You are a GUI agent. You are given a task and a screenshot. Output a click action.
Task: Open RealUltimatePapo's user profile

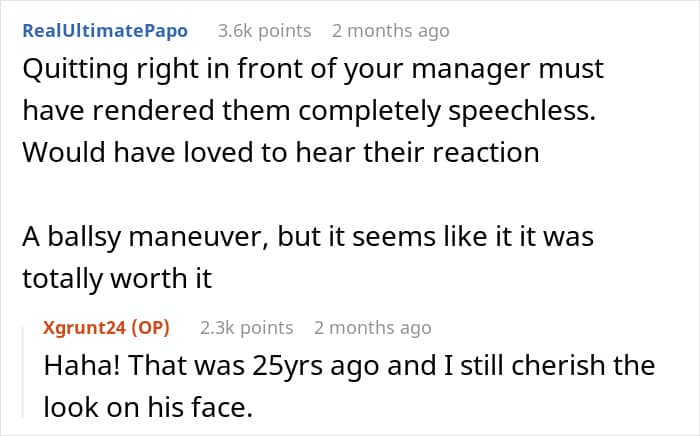tap(104, 31)
